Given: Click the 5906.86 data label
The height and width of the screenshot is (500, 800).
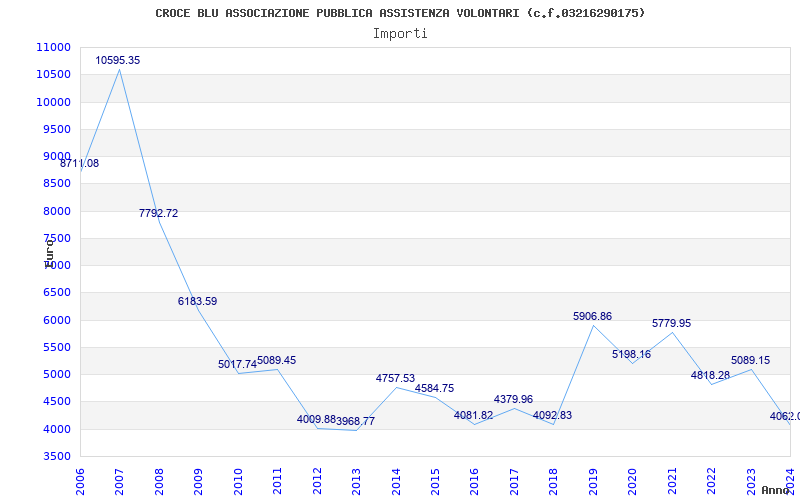Looking at the screenshot, I should tap(592, 316).
